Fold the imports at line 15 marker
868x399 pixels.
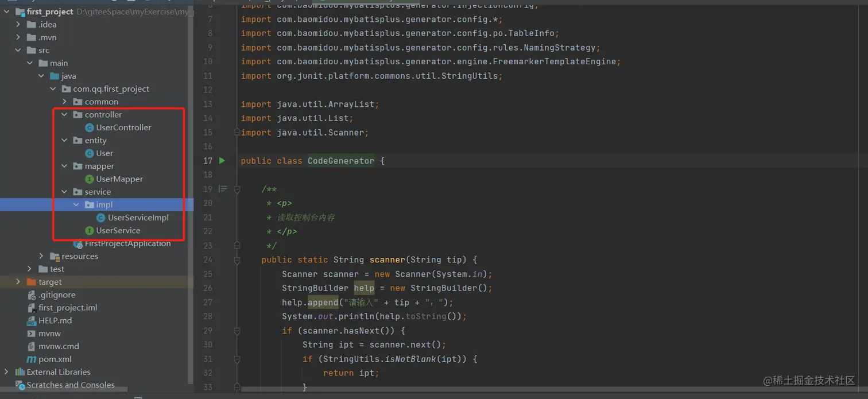click(x=237, y=133)
